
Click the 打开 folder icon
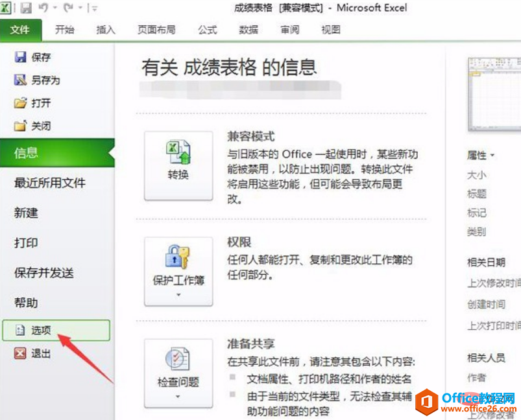point(20,103)
